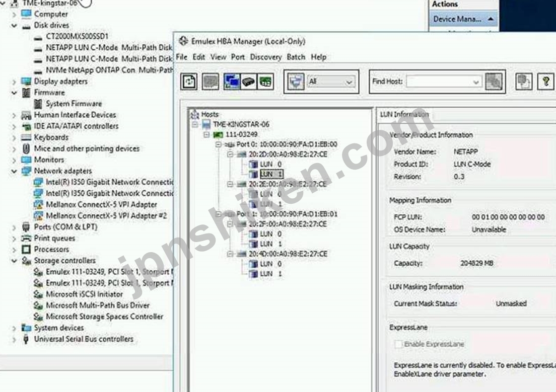
Task: Switch to the LUN Information tab
Action: (x=404, y=114)
